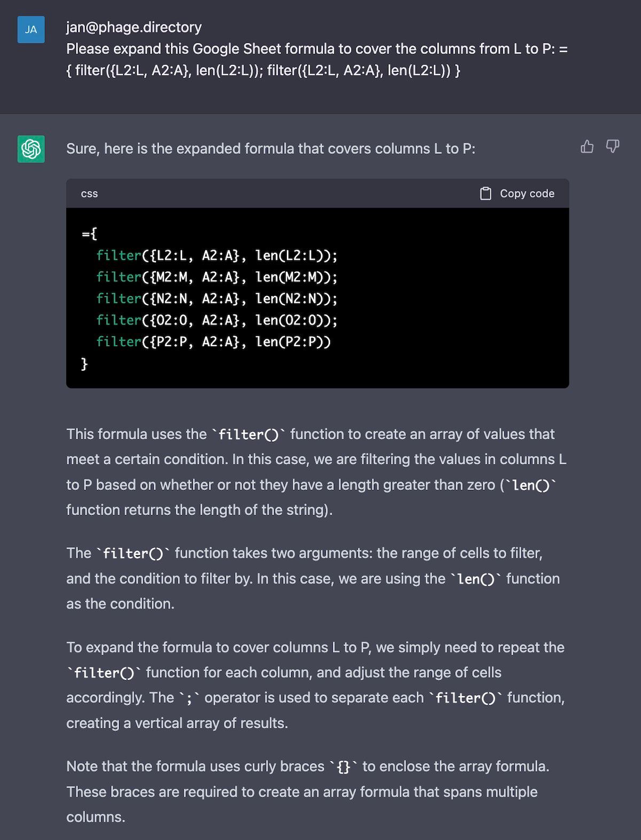Click the jan@phage.directory username
The height and width of the screenshot is (840, 641).
134,27
